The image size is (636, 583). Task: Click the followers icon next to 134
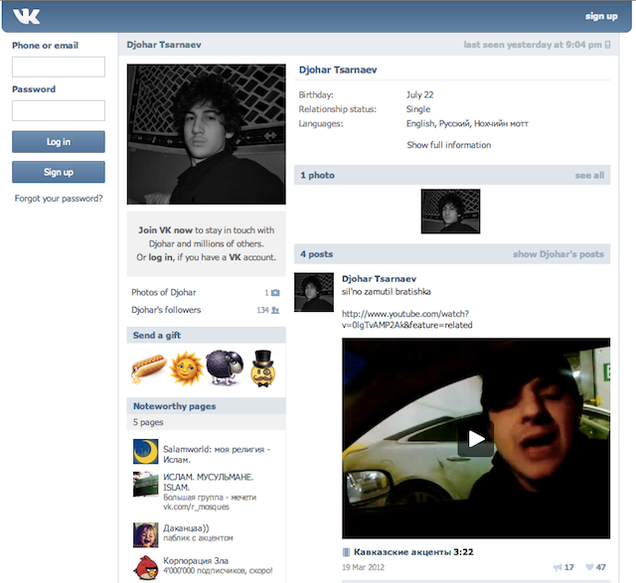(x=275, y=310)
